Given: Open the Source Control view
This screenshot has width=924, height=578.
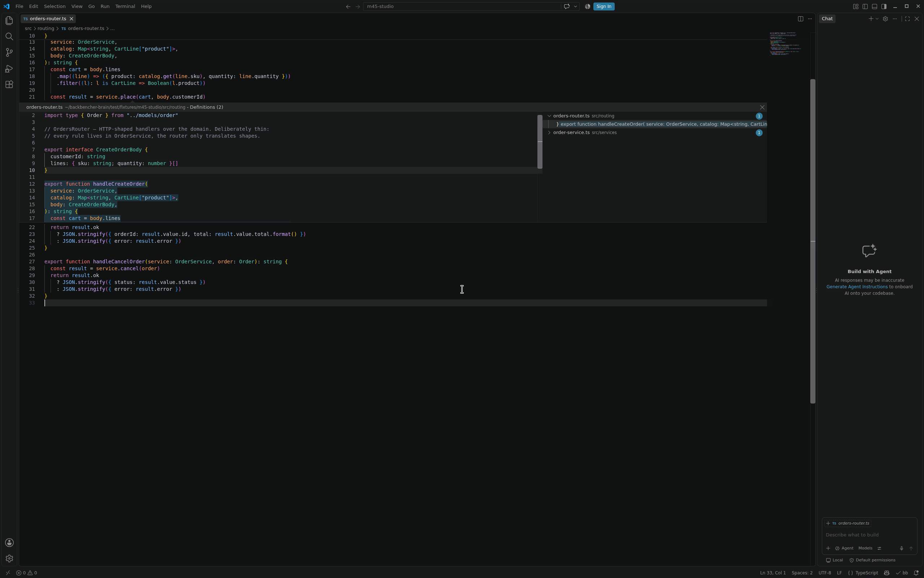Looking at the screenshot, I should [9, 52].
